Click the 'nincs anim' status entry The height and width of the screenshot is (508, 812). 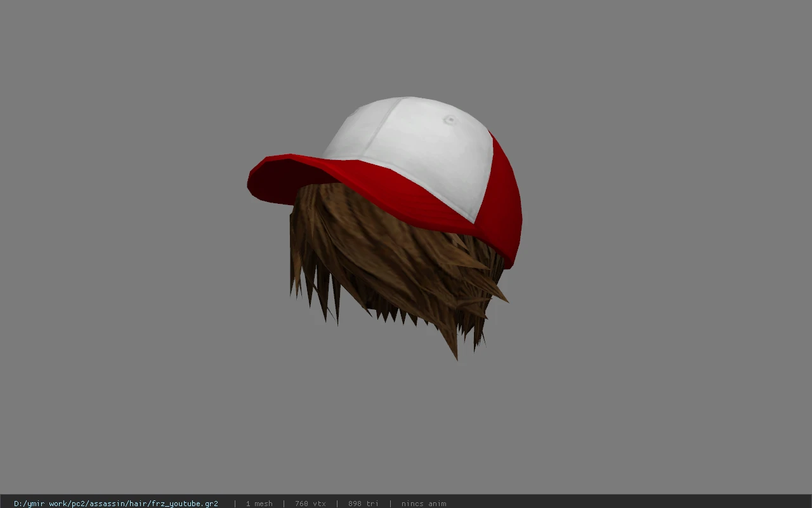pyautogui.click(x=424, y=504)
